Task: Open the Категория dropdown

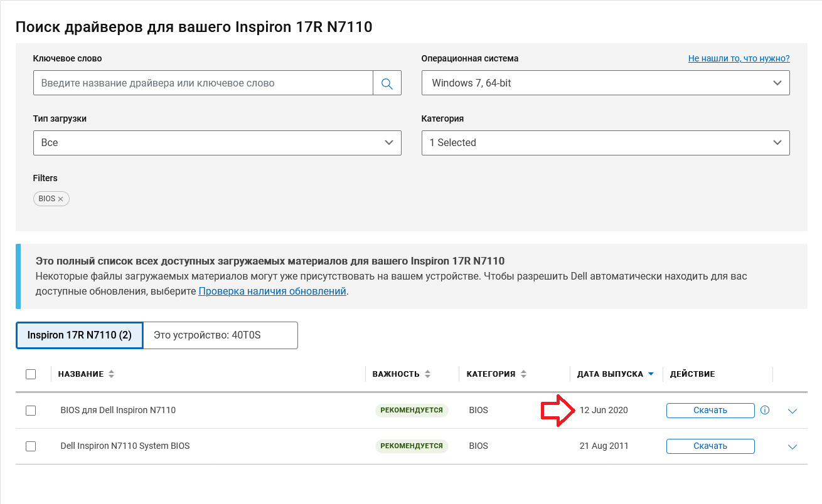Action: click(606, 143)
